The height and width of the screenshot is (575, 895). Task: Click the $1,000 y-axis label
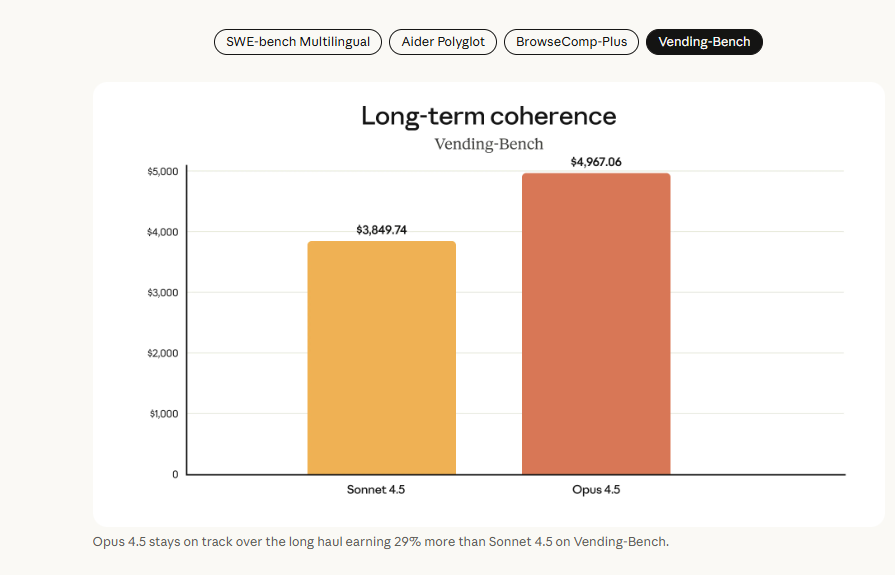click(162, 414)
